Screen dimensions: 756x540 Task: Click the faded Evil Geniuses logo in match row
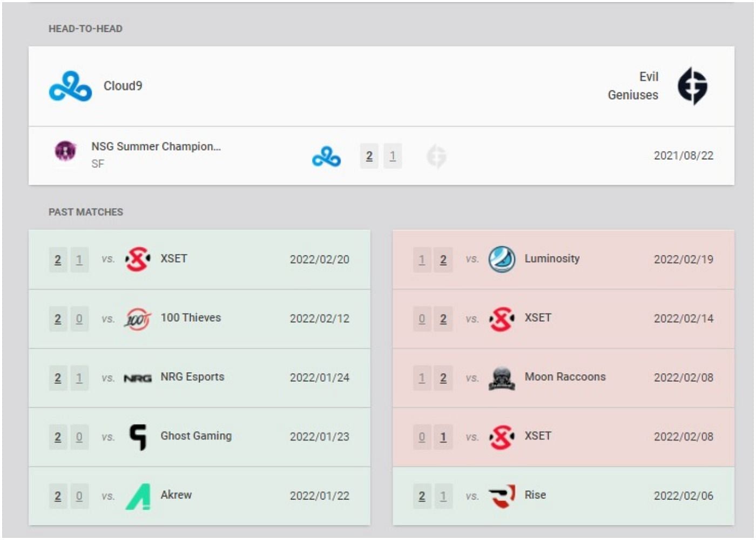point(436,157)
